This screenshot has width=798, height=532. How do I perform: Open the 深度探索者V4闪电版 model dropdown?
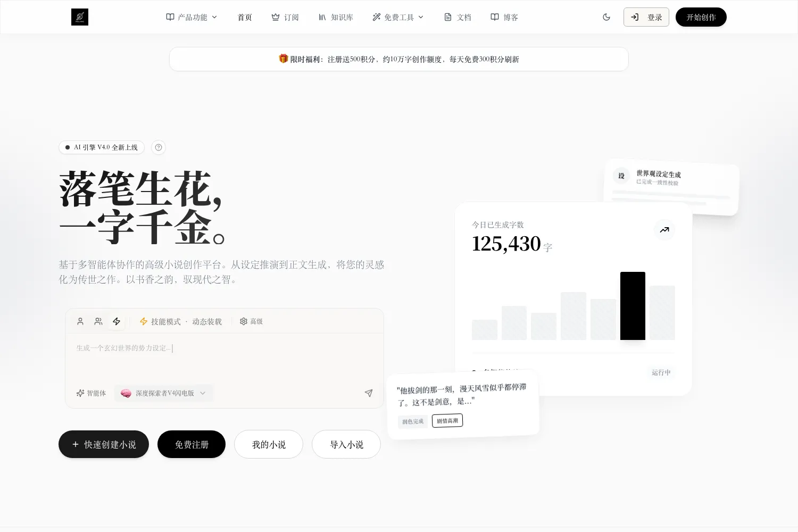click(163, 393)
